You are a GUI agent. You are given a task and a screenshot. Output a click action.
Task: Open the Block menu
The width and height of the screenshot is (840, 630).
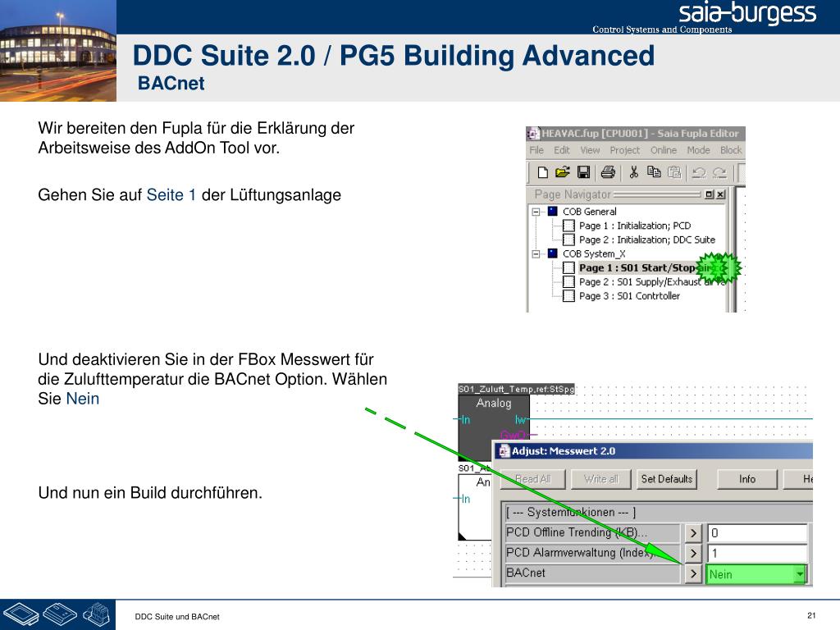pos(731,150)
